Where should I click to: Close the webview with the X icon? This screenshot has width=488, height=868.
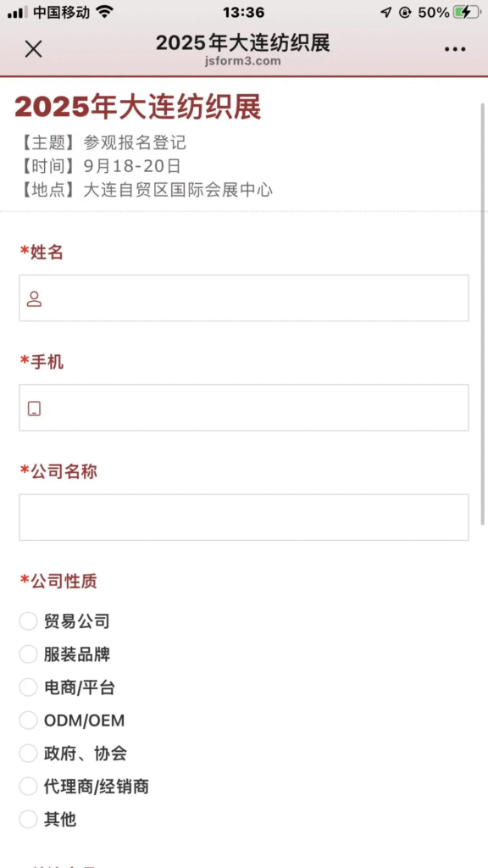(x=34, y=48)
